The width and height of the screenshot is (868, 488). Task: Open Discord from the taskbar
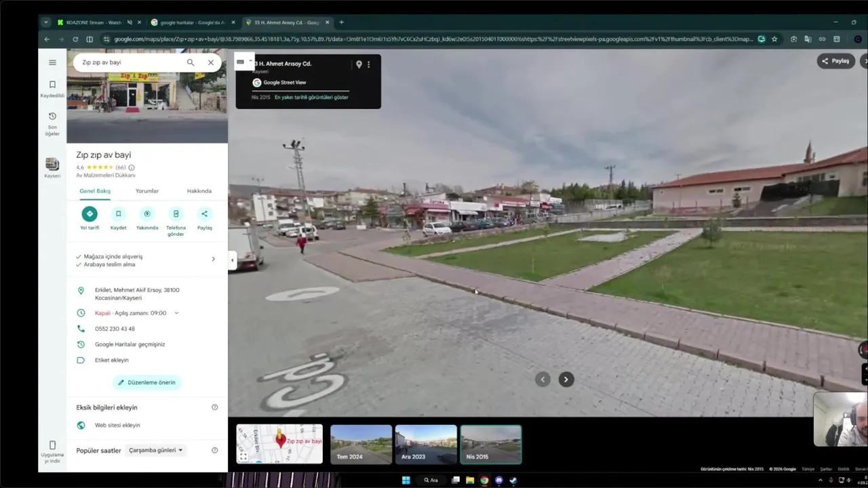click(498, 481)
